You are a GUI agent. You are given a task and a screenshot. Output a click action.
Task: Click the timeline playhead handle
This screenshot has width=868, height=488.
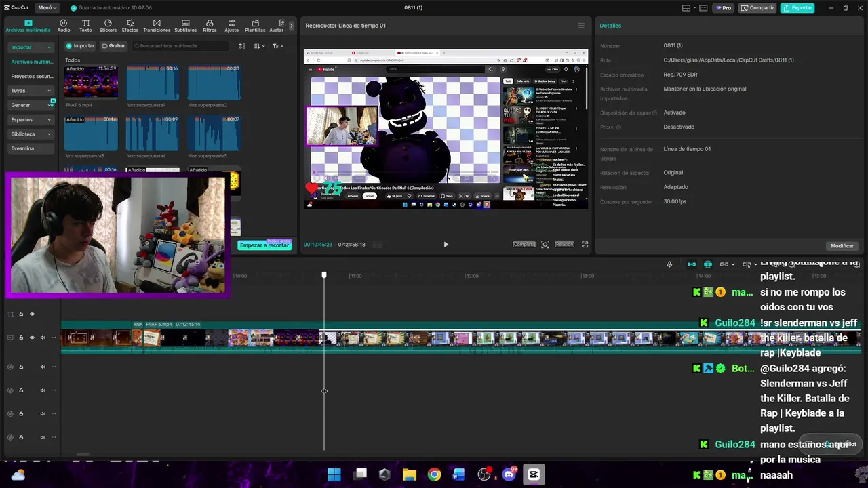pos(324,274)
